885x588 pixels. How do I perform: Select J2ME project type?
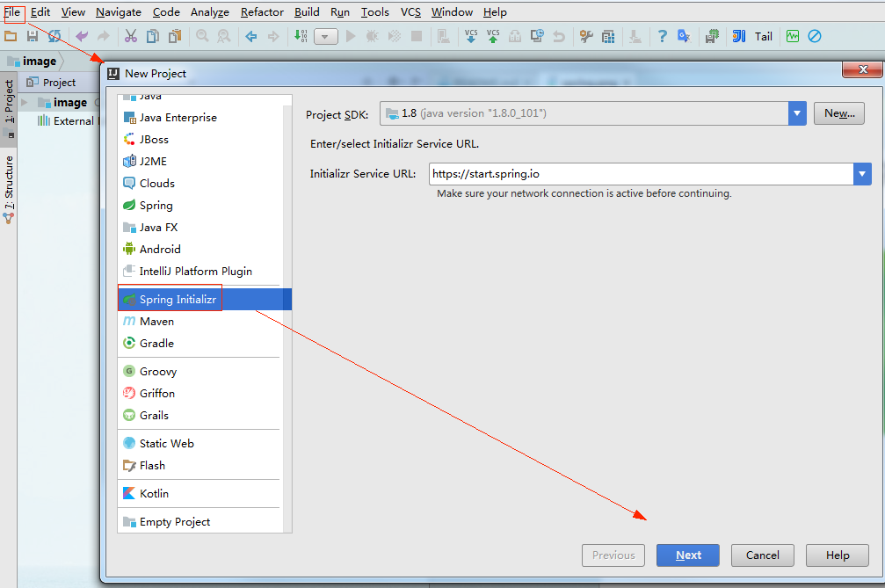click(x=200, y=162)
